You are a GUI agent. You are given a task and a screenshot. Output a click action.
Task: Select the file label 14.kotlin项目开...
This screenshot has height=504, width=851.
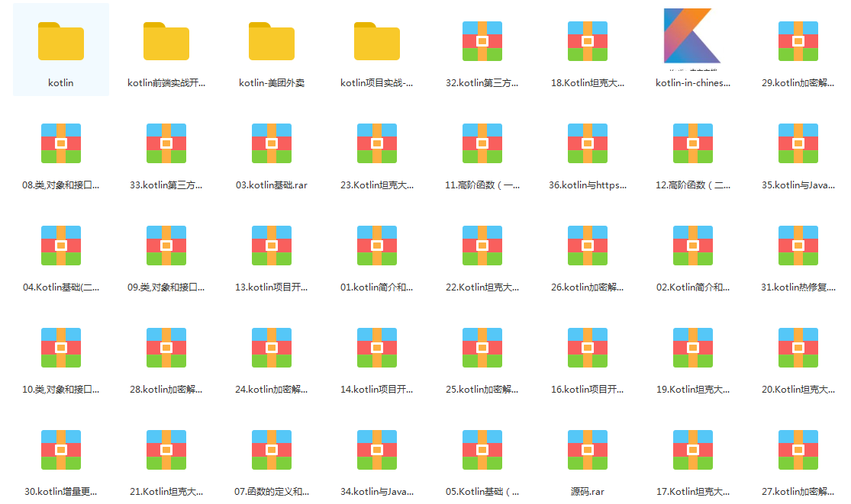376,389
